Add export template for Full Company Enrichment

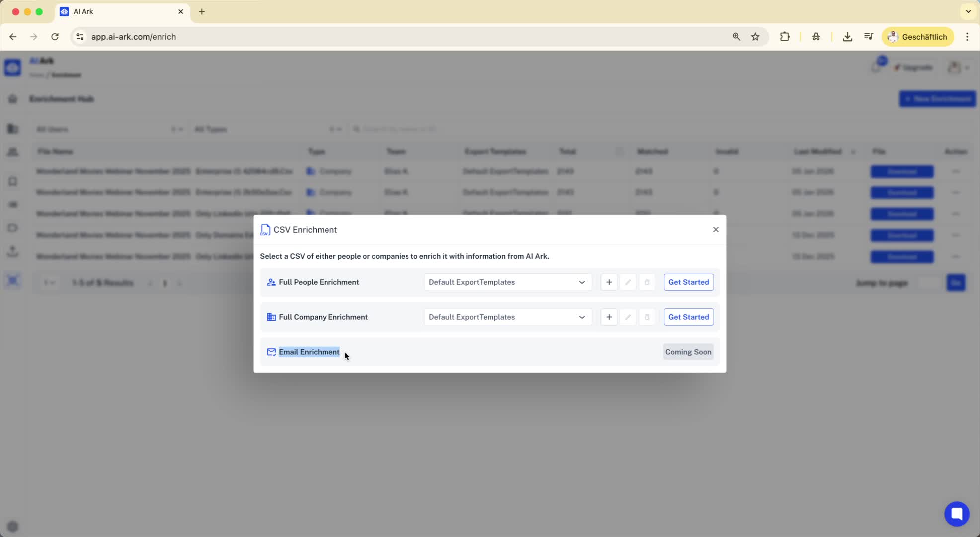[609, 317]
